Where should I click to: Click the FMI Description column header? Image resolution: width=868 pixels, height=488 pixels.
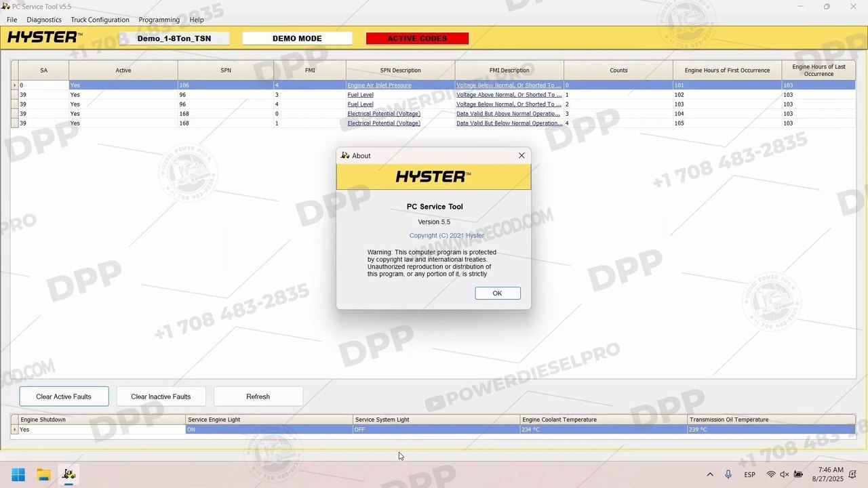coord(509,70)
